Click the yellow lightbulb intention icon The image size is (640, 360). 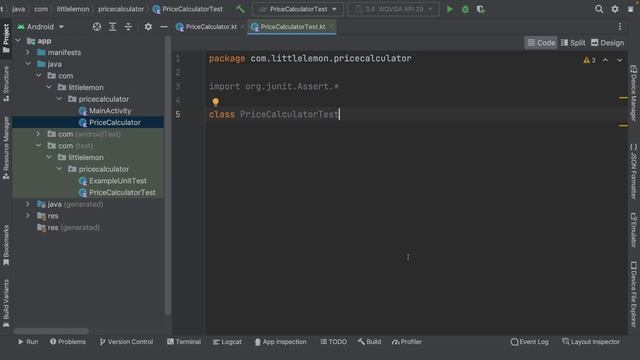pyautogui.click(x=216, y=102)
